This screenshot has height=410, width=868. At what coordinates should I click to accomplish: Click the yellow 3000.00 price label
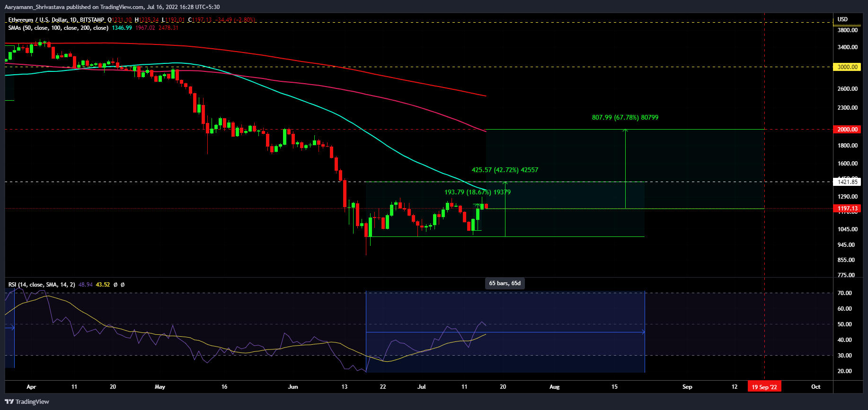pos(847,67)
